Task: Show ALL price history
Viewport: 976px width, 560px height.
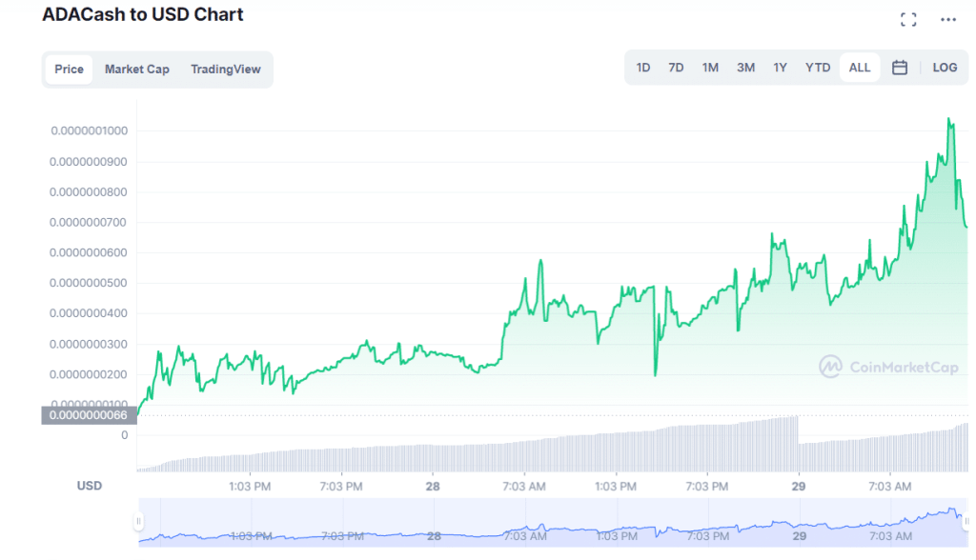Action: click(x=860, y=68)
